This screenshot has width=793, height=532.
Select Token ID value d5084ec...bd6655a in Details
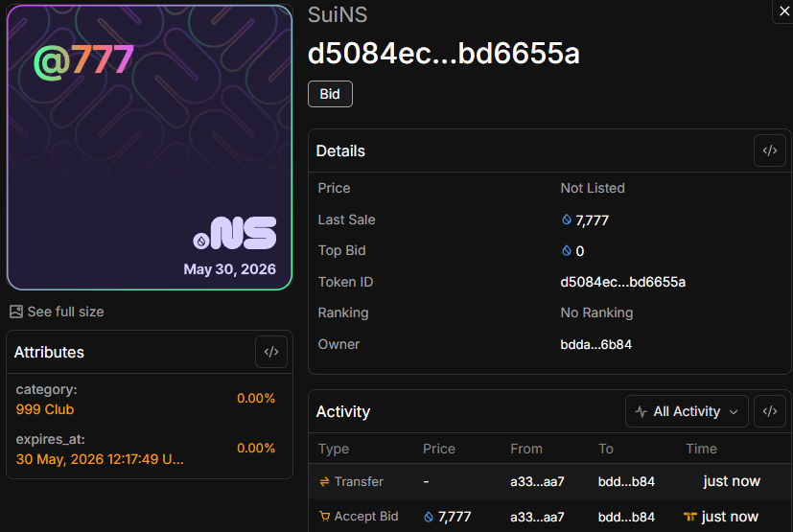pos(622,282)
